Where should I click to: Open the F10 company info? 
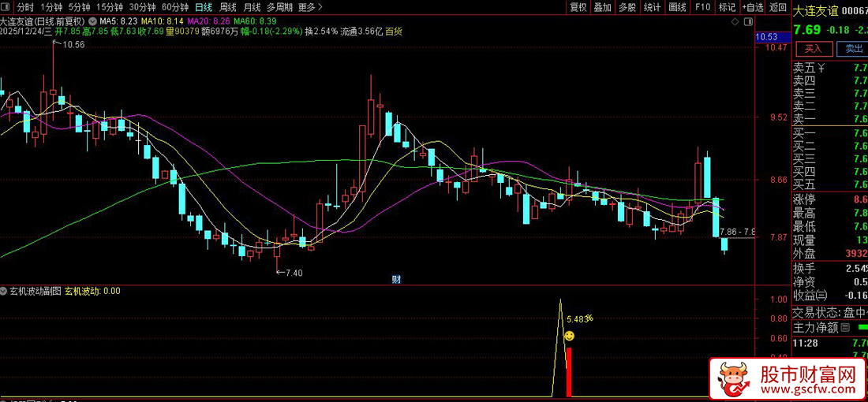tap(702, 7)
